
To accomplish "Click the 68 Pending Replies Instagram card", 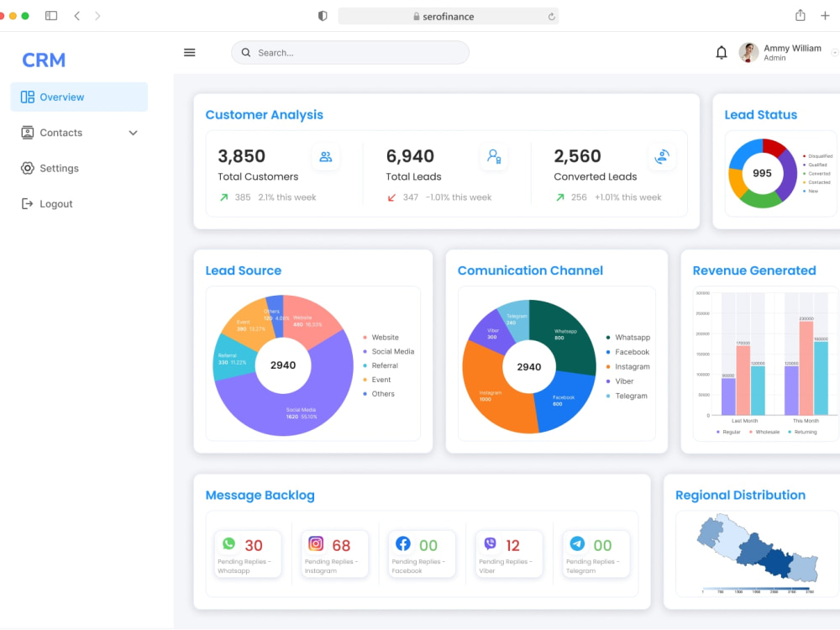I will 335,554.
